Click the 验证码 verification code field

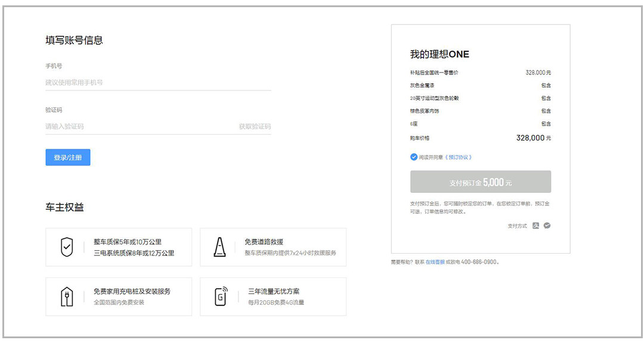[x=137, y=126]
